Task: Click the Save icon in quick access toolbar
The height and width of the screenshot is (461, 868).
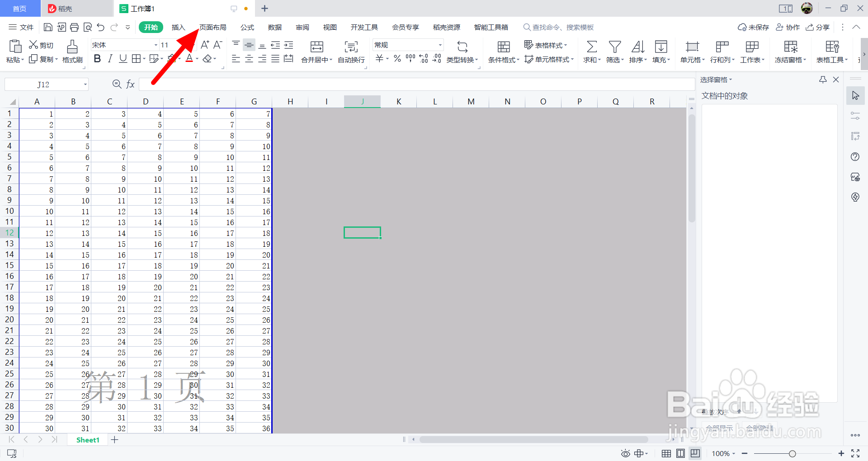Action: click(x=48, y=27)
